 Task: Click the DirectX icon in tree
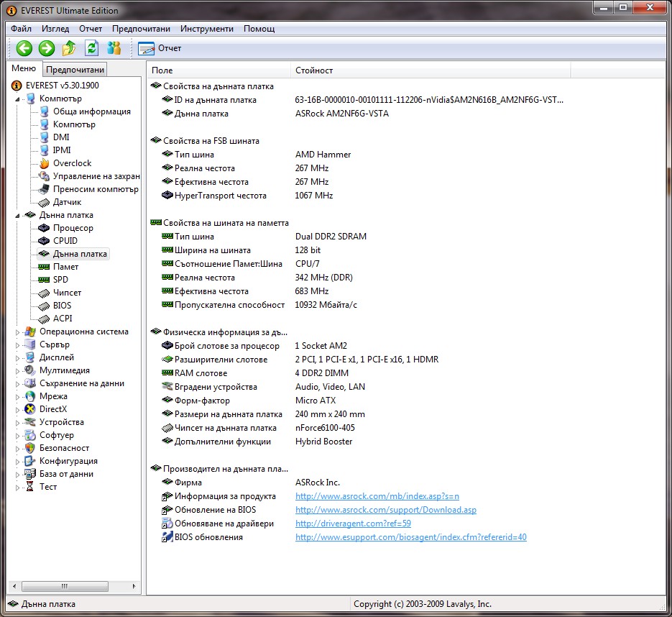tap(30, 409)
